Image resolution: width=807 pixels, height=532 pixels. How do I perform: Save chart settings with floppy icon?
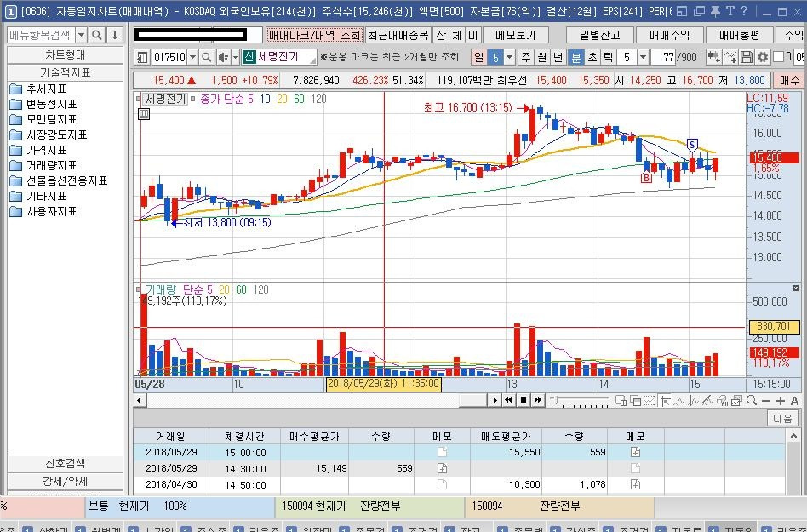point(747,56)
